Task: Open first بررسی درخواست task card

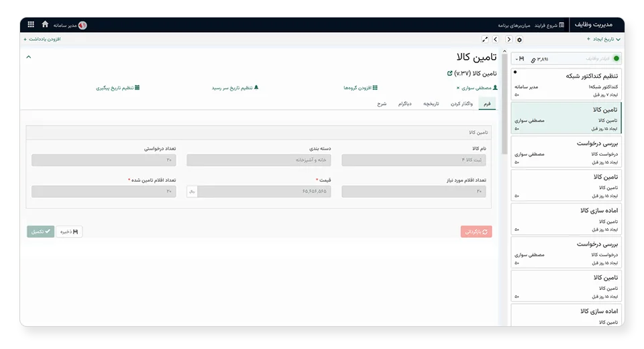Action: 566,152
